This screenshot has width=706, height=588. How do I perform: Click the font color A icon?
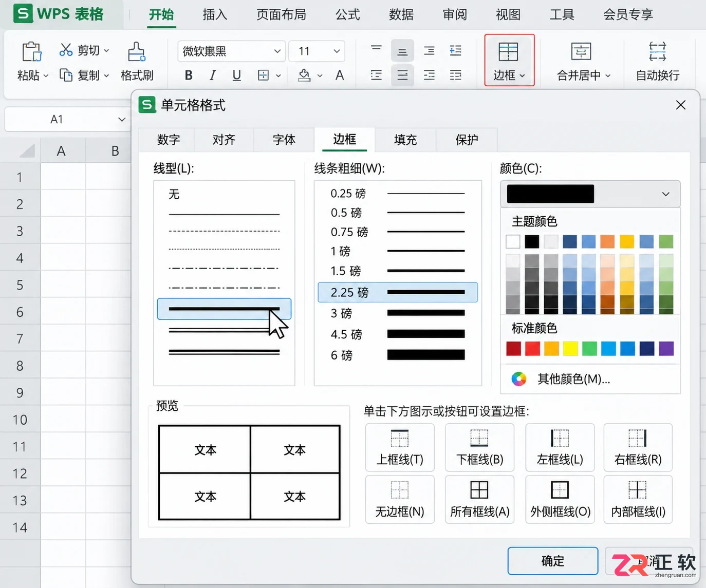pyautogui.click(x=340, y=75)
